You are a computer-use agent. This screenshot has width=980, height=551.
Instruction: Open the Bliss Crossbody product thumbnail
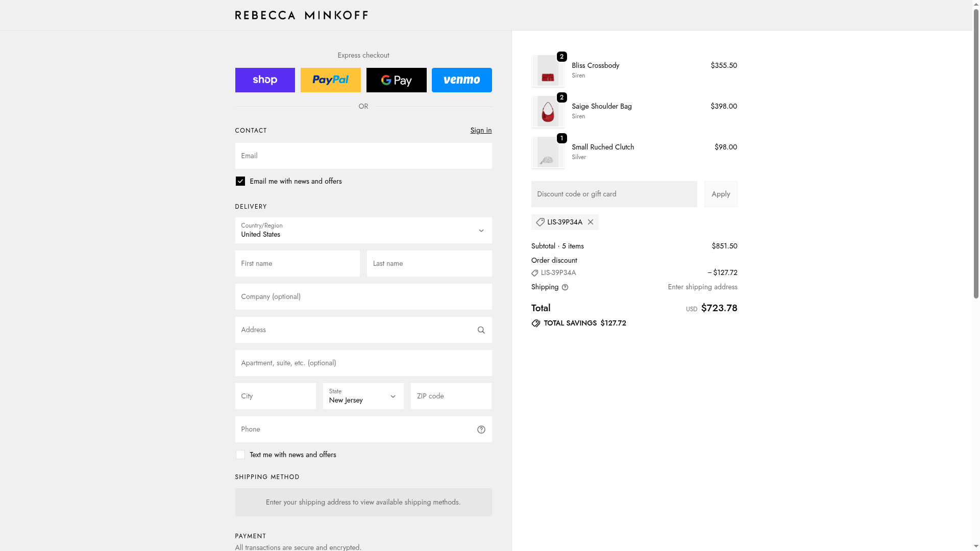pos(548,71)
